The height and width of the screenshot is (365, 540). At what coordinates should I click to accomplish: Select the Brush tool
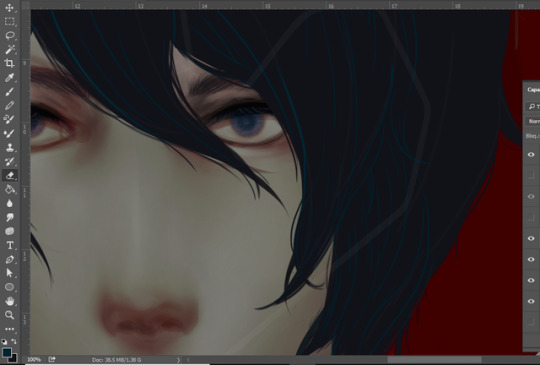9,92
